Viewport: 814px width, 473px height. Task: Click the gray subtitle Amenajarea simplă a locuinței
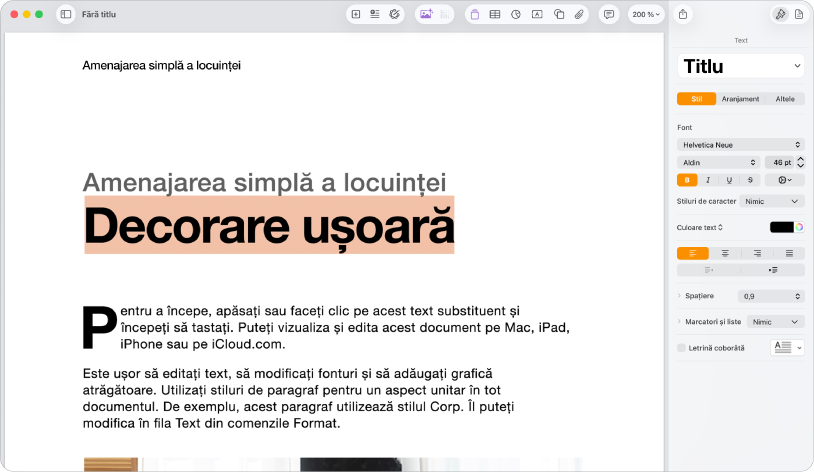tap(264, 182)
